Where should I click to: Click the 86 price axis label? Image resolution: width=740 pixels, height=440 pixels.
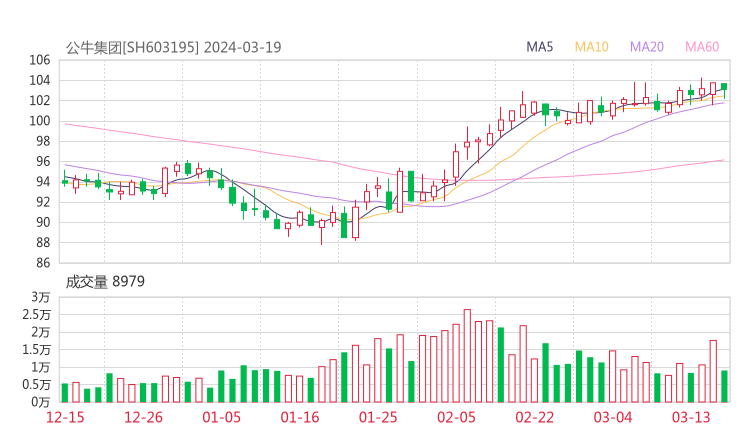point(43,263)
